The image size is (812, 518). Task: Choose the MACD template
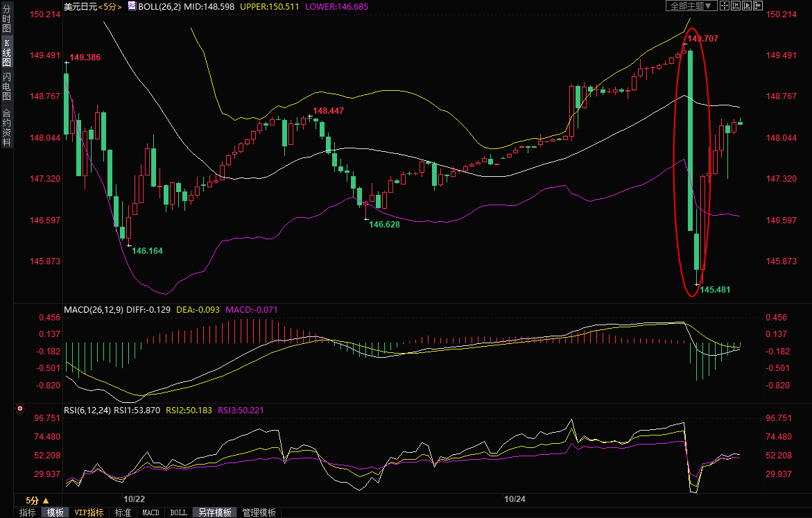coord(150,512)
